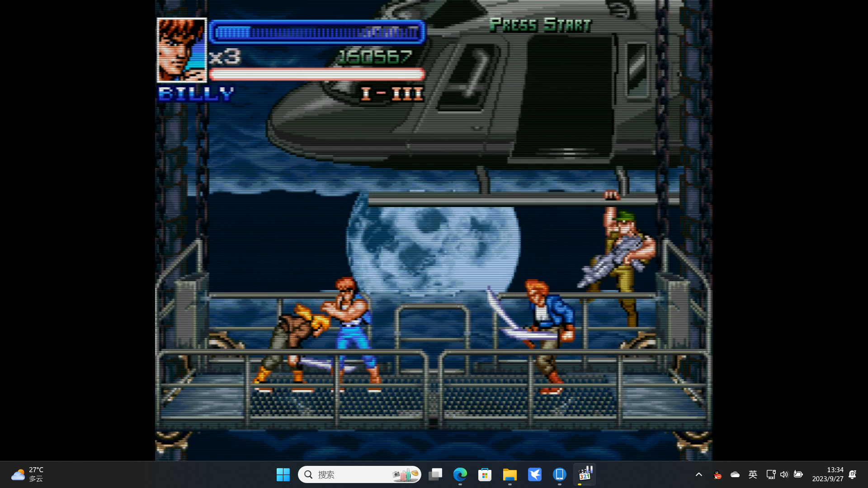Open the blue phone app on taskbar

click(x=560, y=474)
